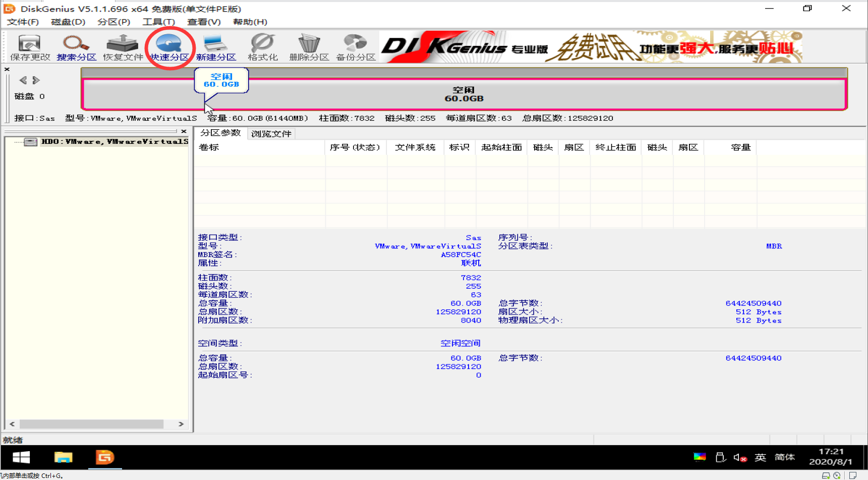Launch the 恢复文件 file recovery tool
The width and height of the screenshot is (868, 480).
click(x=123, y=48)
